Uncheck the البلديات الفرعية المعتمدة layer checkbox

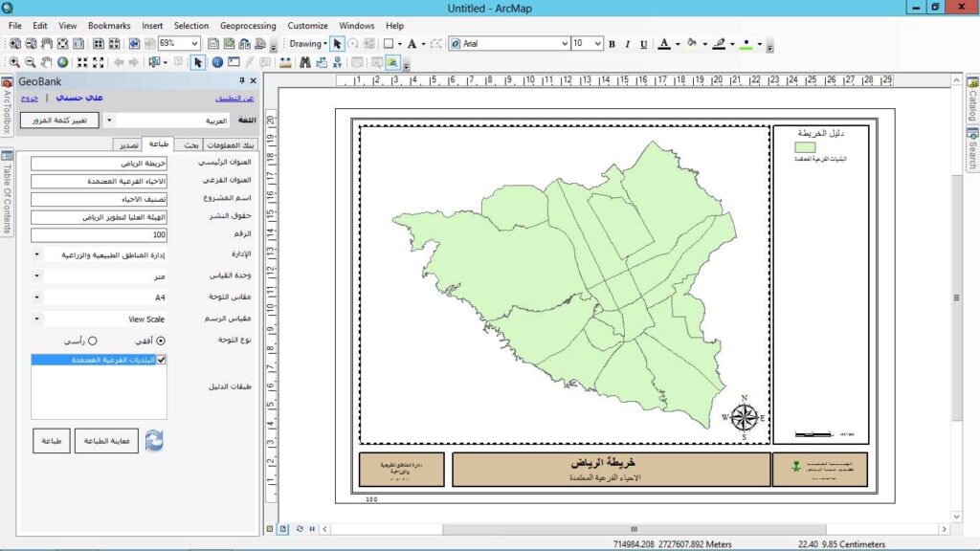click(161, 360)
